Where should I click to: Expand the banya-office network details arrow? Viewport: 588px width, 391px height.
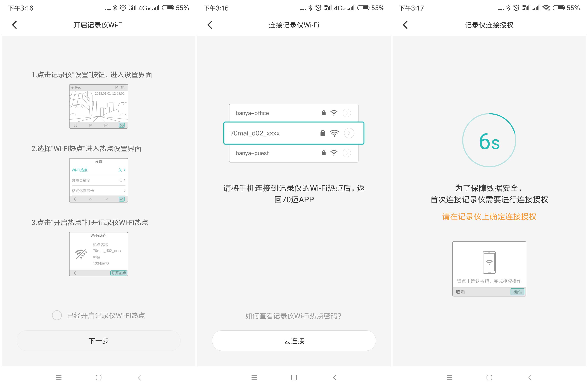point(347,113)
